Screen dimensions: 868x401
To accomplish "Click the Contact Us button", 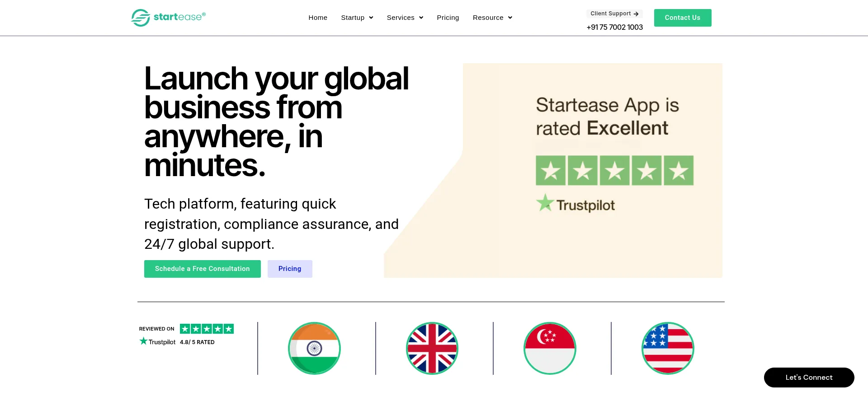I will click(x=683, y=18).
